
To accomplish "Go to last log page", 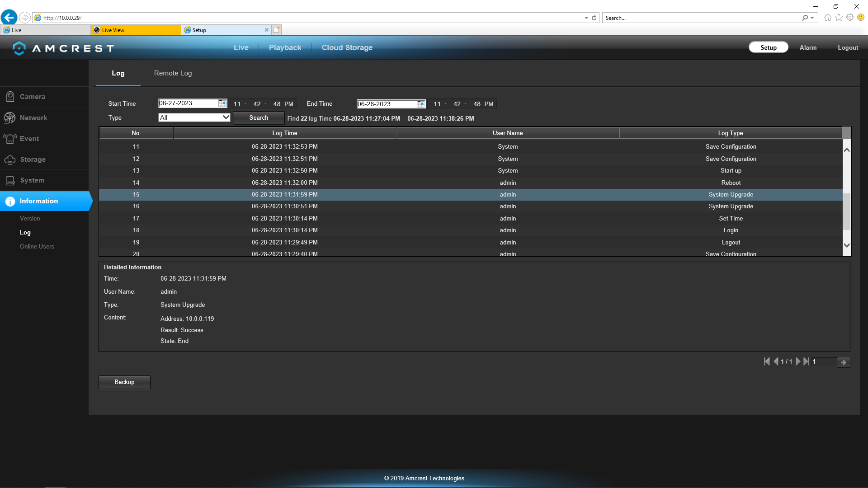I will (x=806, y=361).
